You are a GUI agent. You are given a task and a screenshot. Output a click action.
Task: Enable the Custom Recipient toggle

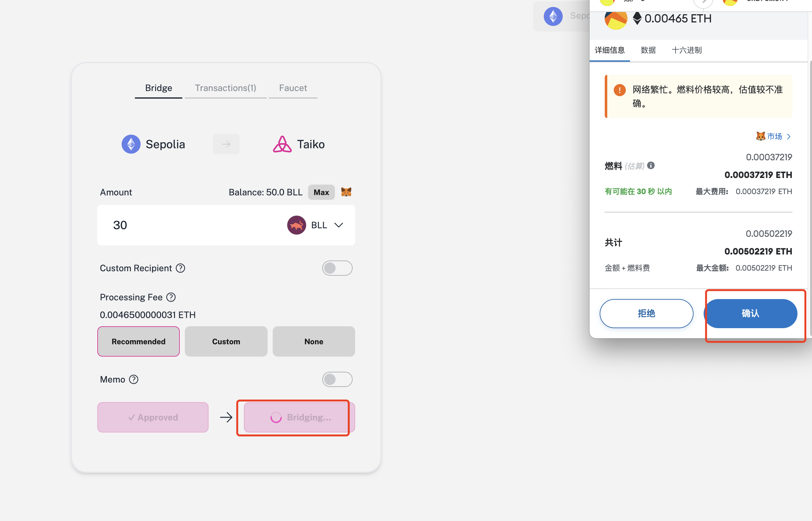[x=337, y=268]
